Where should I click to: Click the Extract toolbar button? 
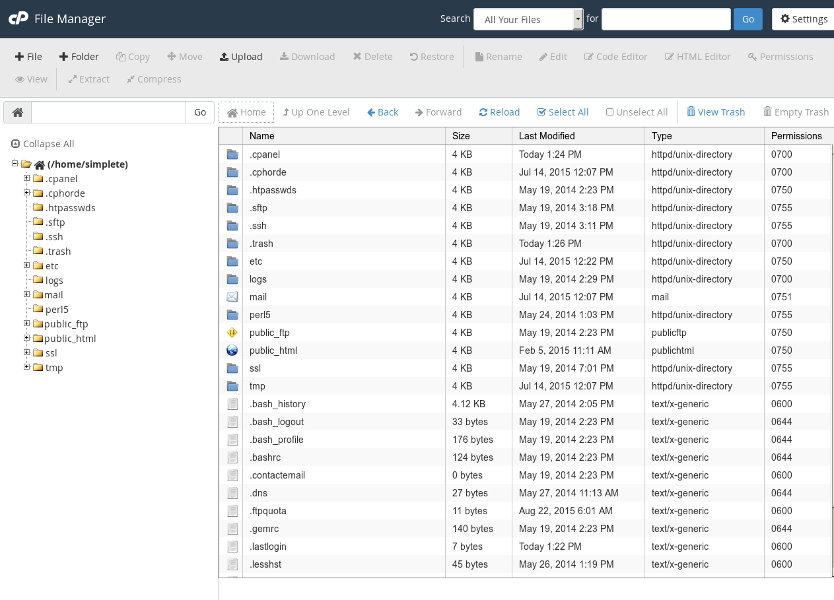point(89,79)
